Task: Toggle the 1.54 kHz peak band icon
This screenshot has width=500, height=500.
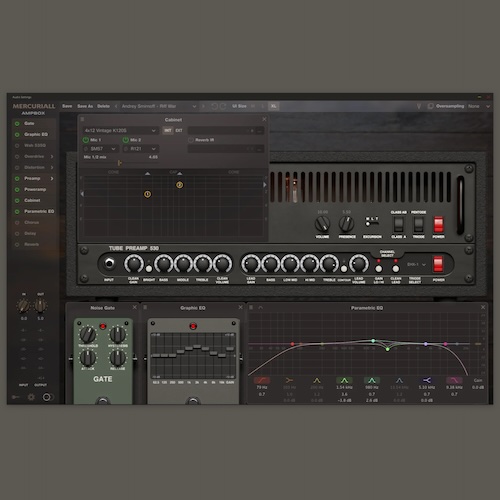Action: pos(344,380)
